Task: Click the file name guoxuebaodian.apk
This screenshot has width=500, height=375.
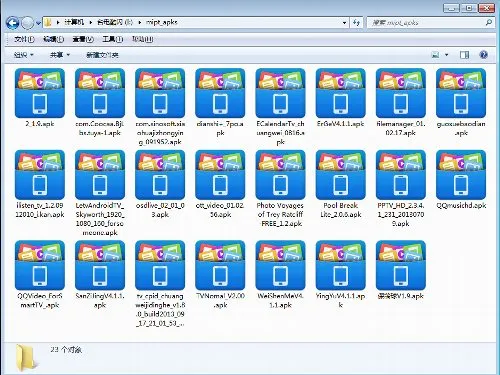Action: pyautogui.click(x=461, y=128)
